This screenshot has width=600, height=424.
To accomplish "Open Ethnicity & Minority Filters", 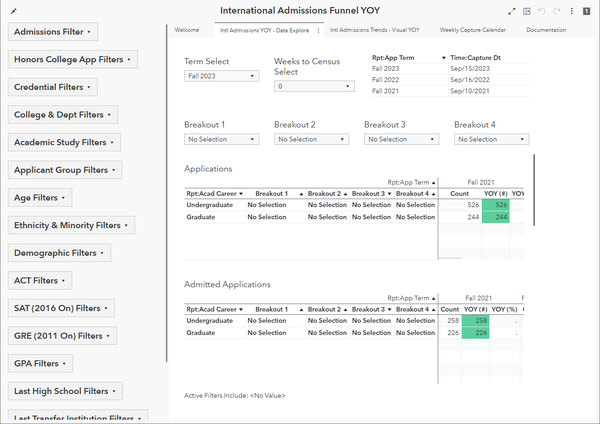I will [x=71, y=225].
